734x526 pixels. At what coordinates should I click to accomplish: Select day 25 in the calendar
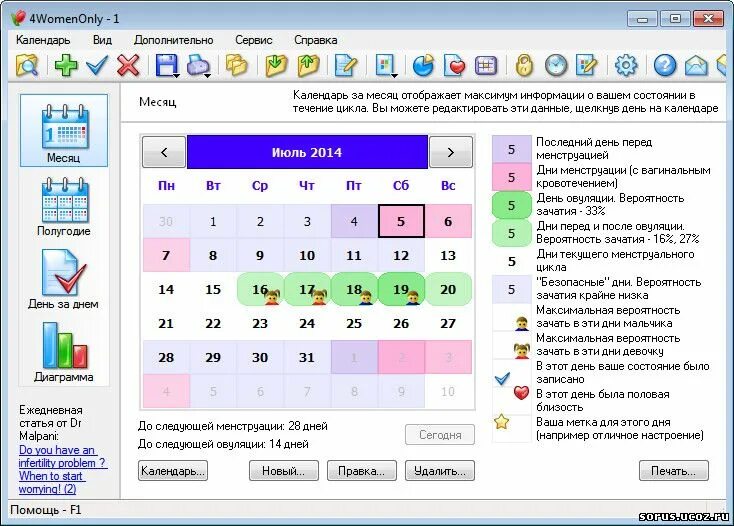[x=354, y=323]
